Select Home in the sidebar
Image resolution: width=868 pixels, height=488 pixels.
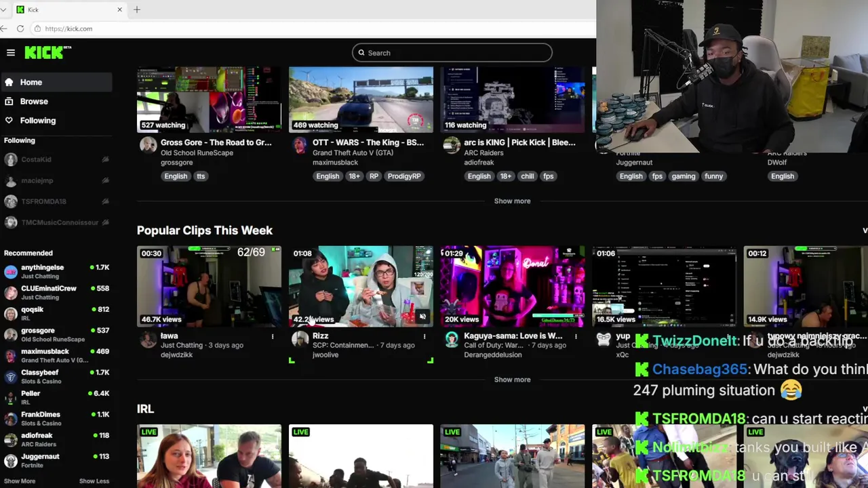click(56, 82)
